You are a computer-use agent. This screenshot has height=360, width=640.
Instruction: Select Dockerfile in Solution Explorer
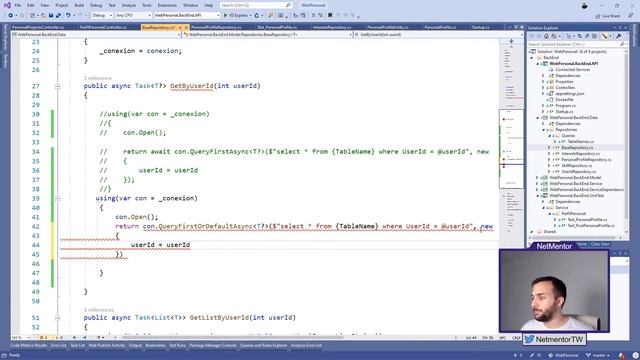564,100
